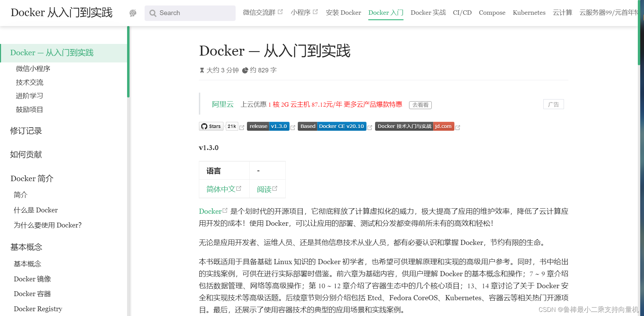The height and width of the screenshot is (316, 644).
Task: Open the 微信交流群 nav link
Action: click(259, 13)
